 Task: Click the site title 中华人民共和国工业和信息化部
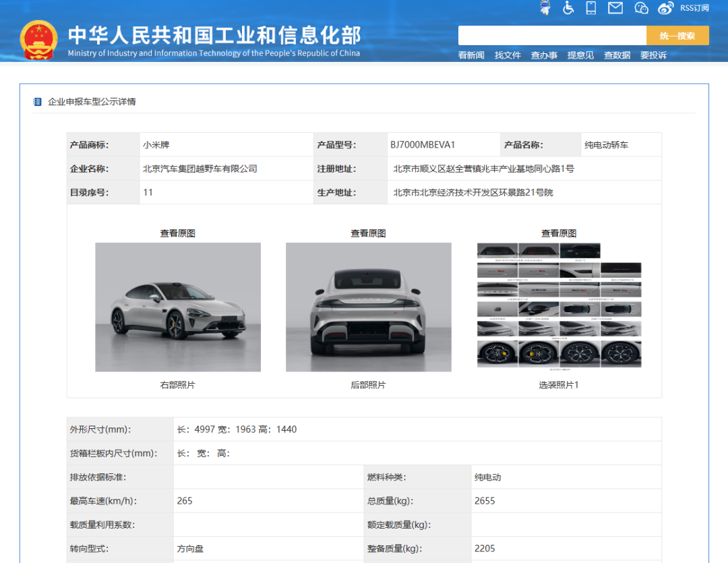click(214, 35)
